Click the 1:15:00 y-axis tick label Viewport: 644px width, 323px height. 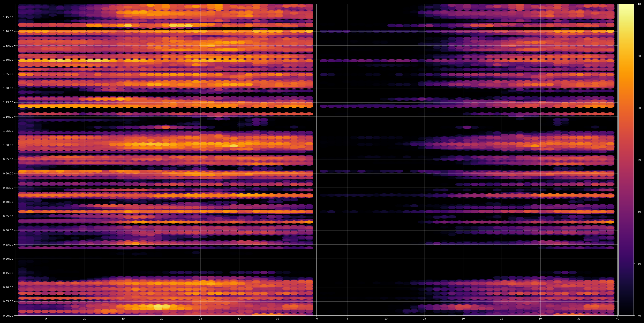click(8, 102)
